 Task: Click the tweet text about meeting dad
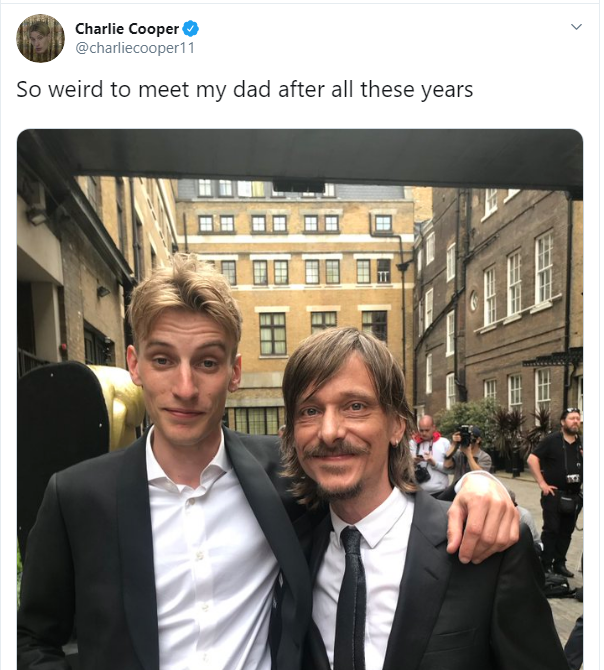tap(245, 90)
